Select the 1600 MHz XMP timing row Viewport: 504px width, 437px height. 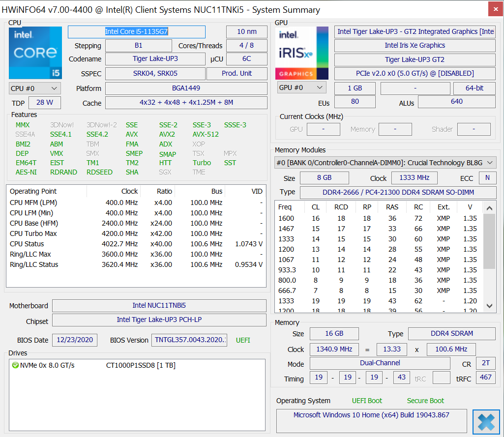coord(379,218)
